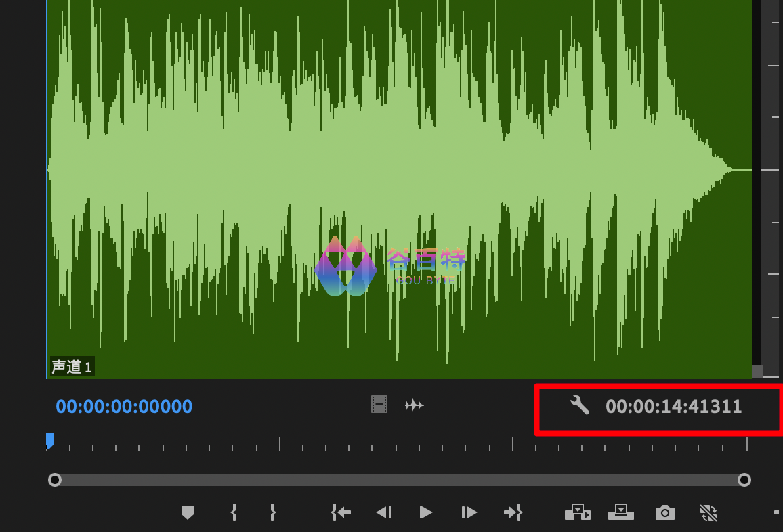The image size is (783, 532).
Task: Click the left handle of the zoom scroll bar
Action: [55, 480]
